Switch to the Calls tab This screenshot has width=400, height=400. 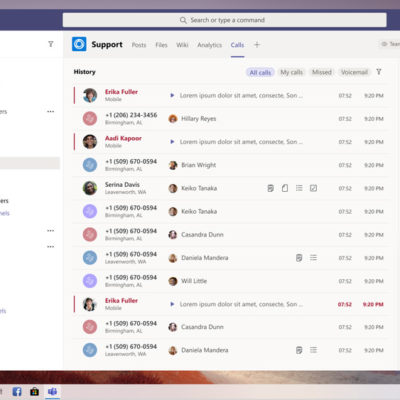(237, 45)
